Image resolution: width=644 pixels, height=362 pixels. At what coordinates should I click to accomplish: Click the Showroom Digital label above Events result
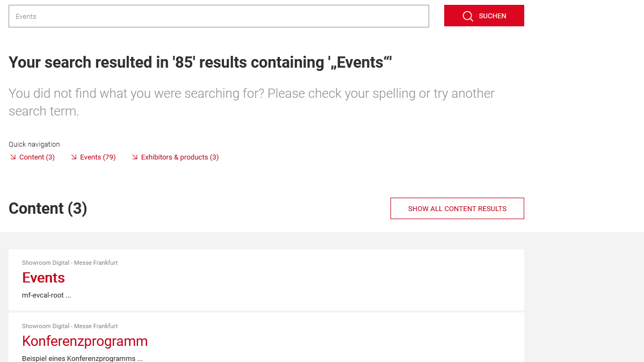click(x=70, y=263)
